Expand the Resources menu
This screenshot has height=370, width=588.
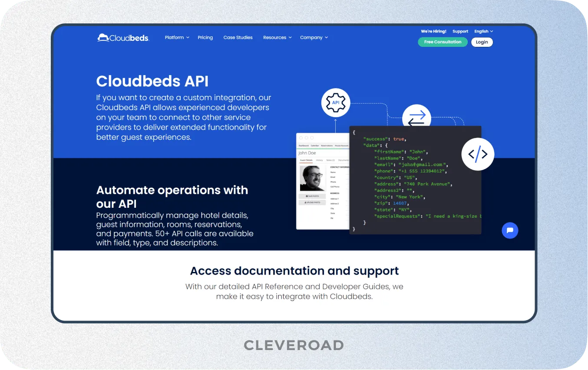pos(274,37)
